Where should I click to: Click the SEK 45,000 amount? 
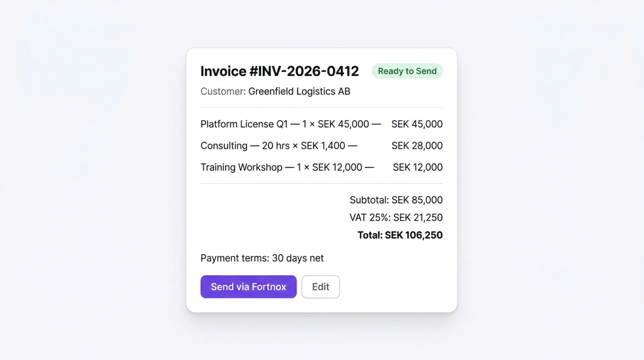pos(417,124)
